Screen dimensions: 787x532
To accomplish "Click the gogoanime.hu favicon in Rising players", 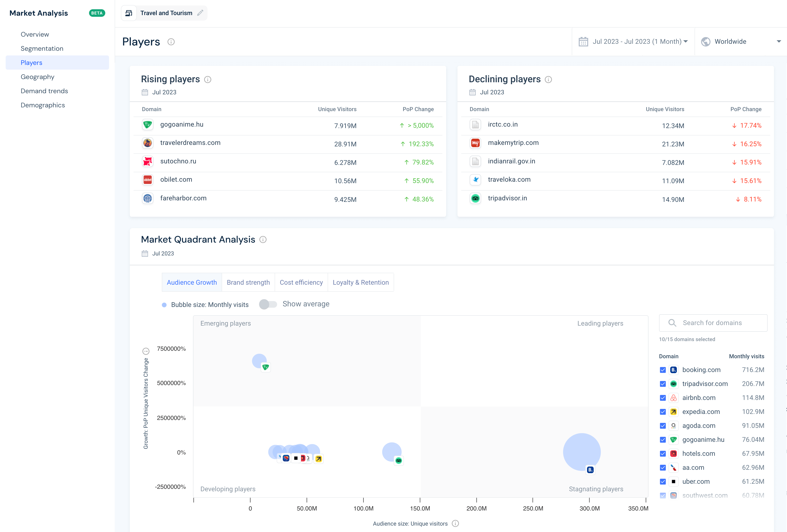I will pos(148,125).
